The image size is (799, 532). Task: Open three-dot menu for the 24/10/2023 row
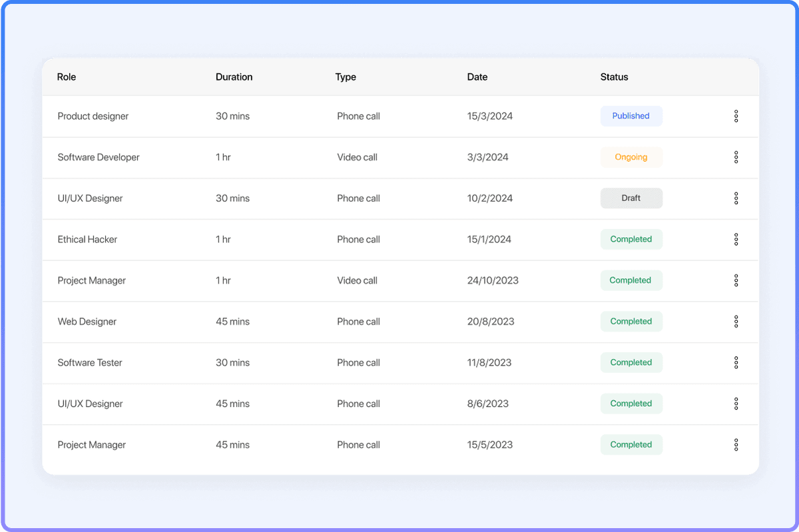point(736,280)
